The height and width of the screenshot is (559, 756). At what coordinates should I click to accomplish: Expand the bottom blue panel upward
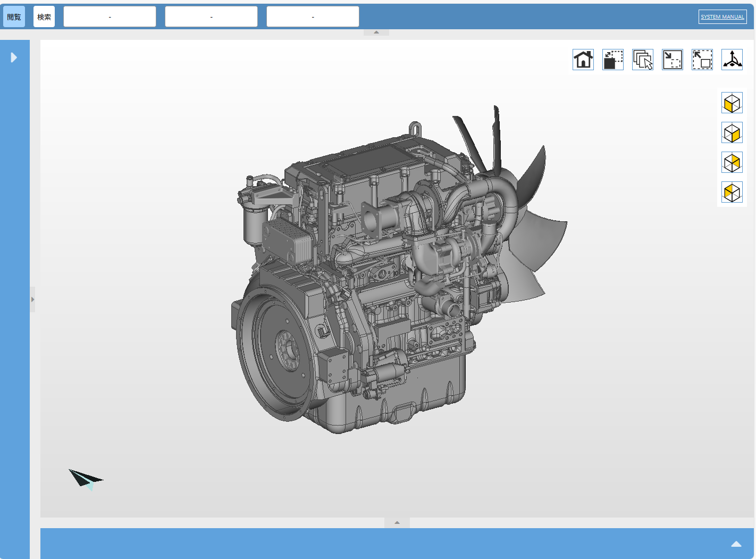click(x=736, y=544)
